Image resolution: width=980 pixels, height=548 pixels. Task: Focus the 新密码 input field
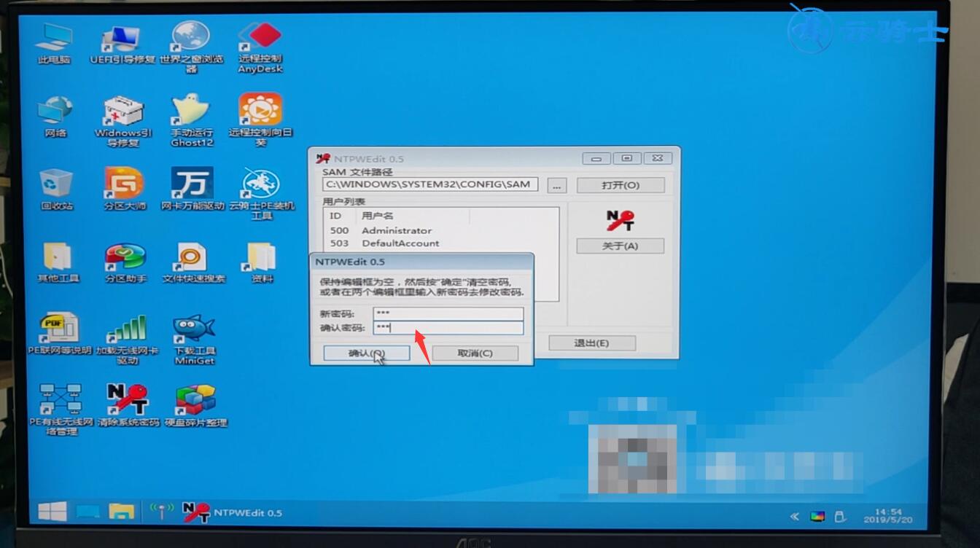[x=448, y=313]
